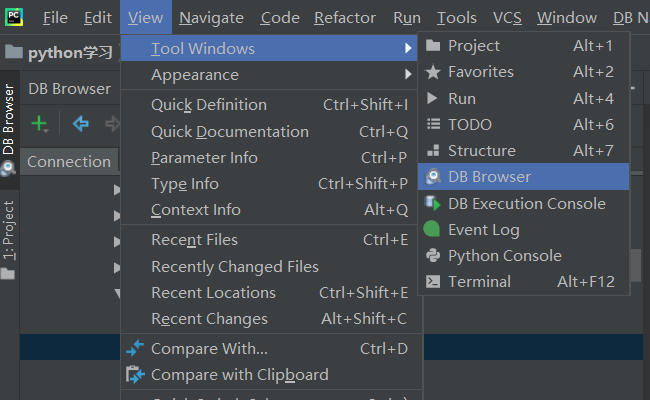
Task: Open the TODO tool window entry
Action: (x=469, y=125)
